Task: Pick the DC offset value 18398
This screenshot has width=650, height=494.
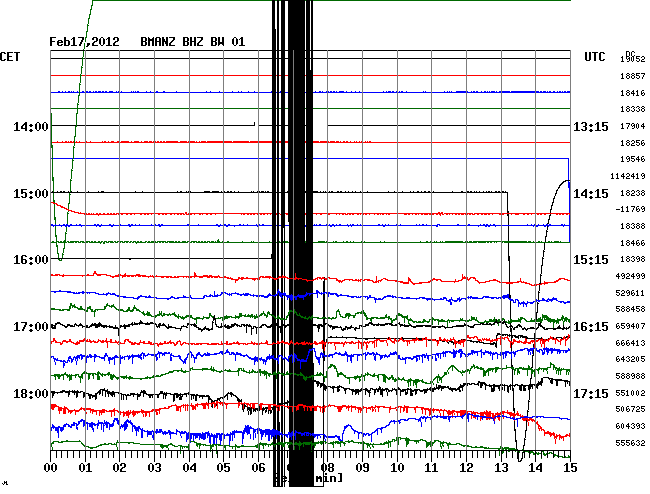Action: (x=633, y=259)
